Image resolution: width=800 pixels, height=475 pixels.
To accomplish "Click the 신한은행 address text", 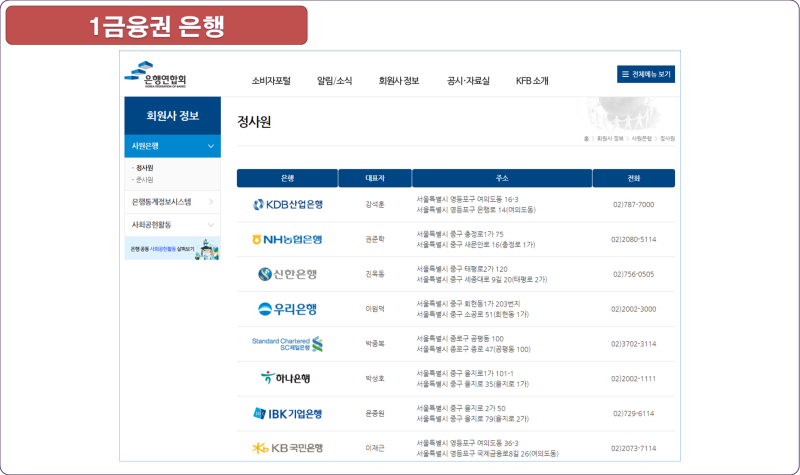I will click(x=482, y=274).
